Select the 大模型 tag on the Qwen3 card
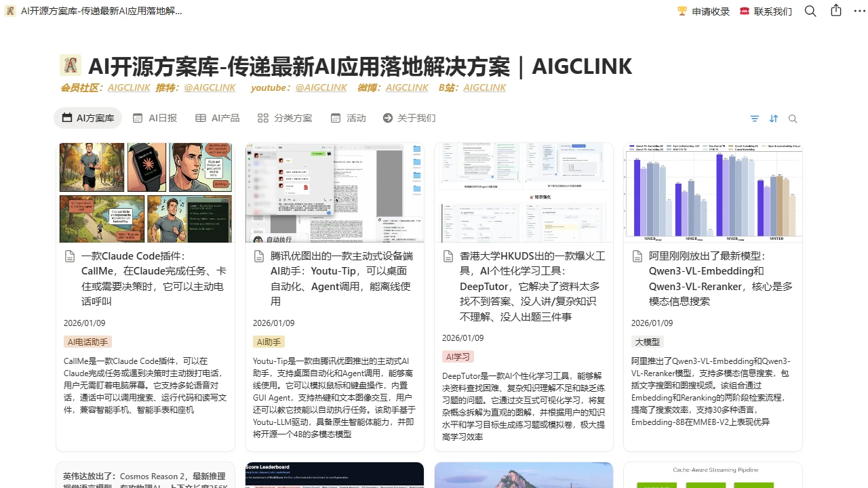 coord(646,342)
